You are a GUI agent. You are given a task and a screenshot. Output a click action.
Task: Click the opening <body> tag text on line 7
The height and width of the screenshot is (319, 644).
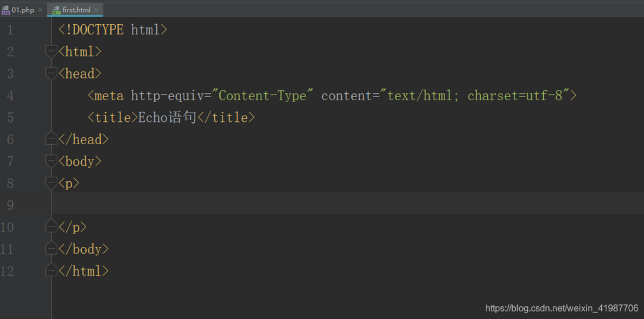[80, 161]
